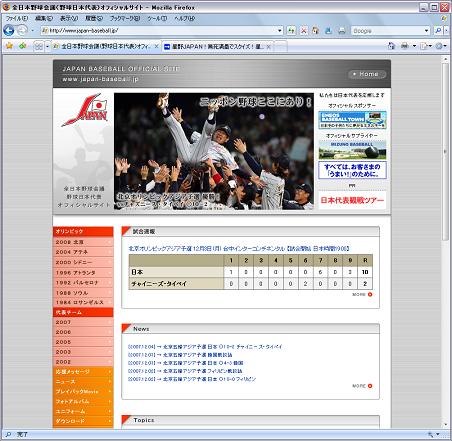Click the magnifier Search button

pyautogui.click(x=438, y=31)
